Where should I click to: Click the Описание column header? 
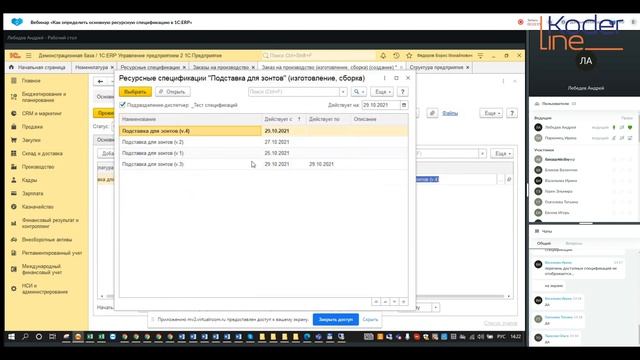379,119
